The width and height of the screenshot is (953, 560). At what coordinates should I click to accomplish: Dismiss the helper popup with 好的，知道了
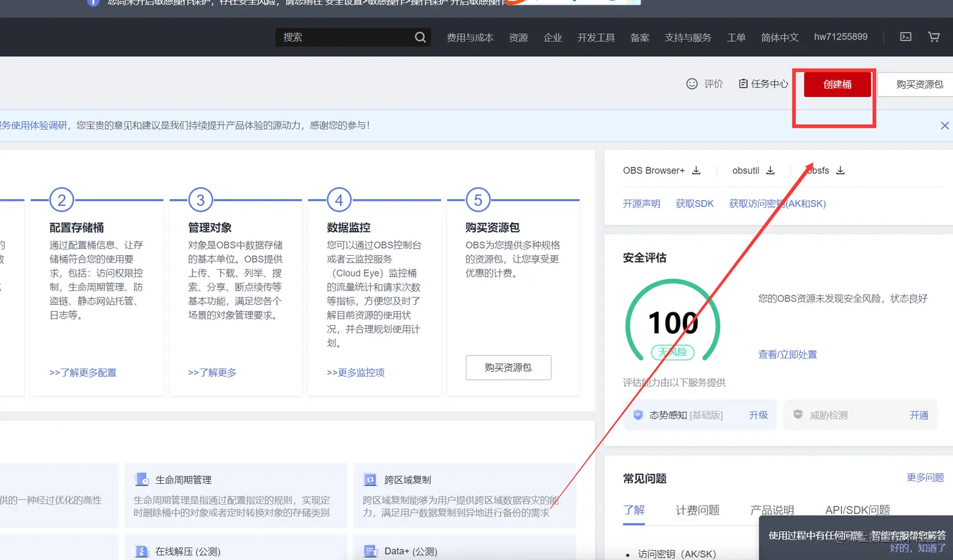pos(918,548)
